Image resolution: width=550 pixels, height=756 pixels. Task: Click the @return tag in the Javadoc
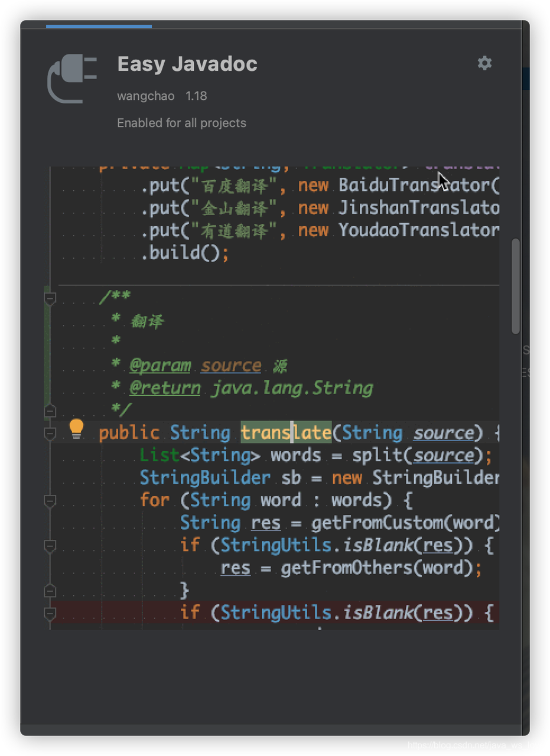point(165,388)
